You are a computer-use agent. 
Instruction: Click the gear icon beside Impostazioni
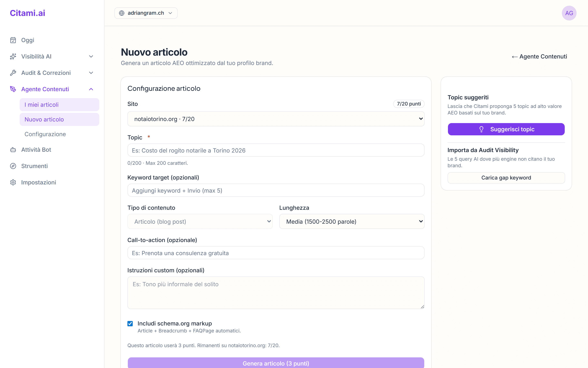click(x=13, y=182)
